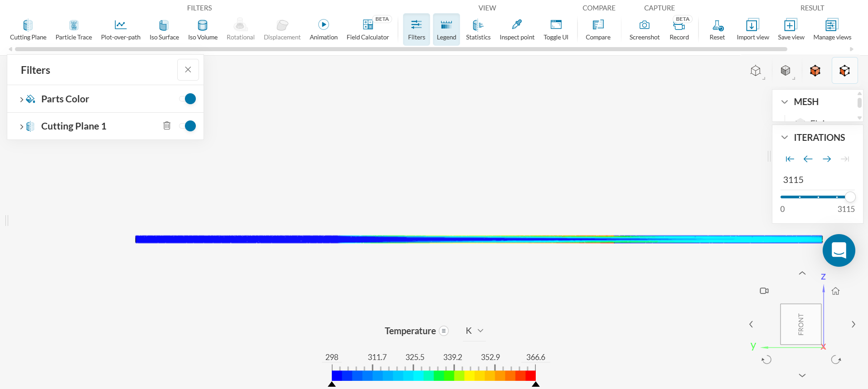Click the camera projection icon
Screen dimensions: 868x389
[764, 291]
